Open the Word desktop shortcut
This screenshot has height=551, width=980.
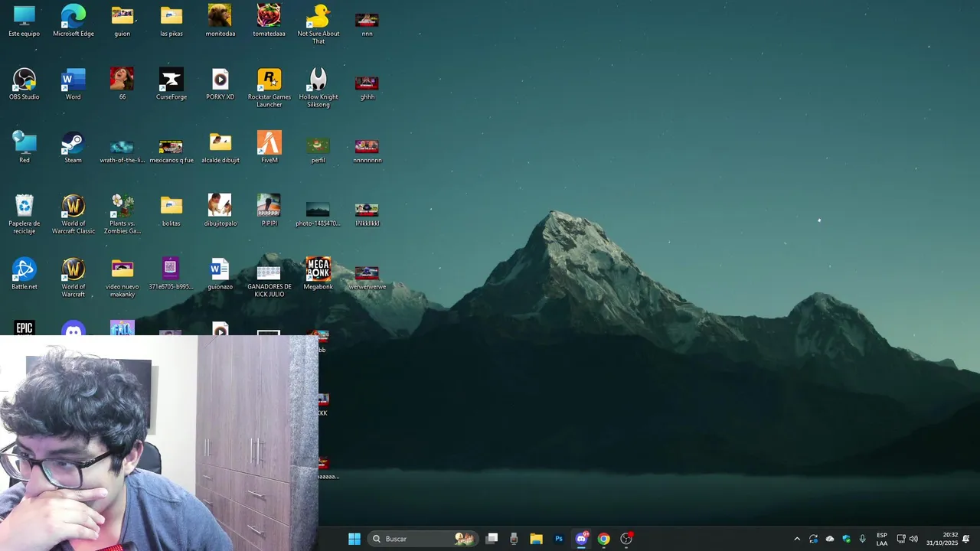coord(73,84)
